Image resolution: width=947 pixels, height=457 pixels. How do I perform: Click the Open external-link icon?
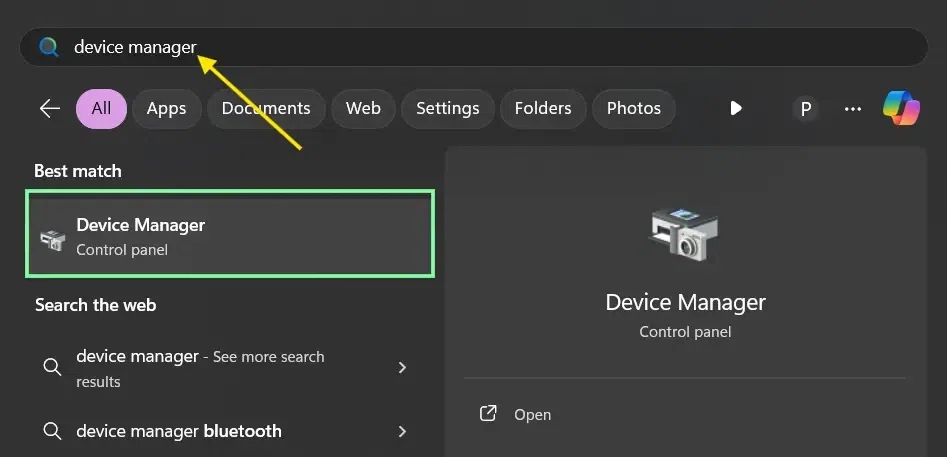pos(489,414)
